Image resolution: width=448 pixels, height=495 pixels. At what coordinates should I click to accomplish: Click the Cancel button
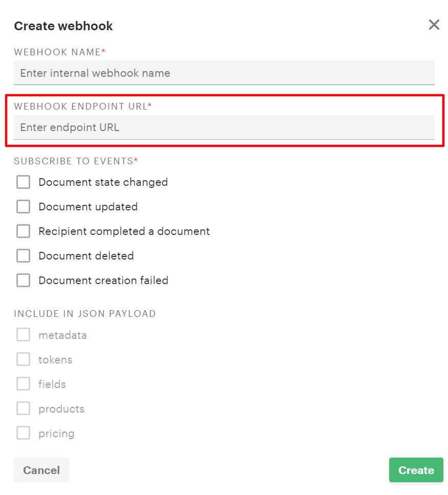pyautogui.click(x=41, y=470)
